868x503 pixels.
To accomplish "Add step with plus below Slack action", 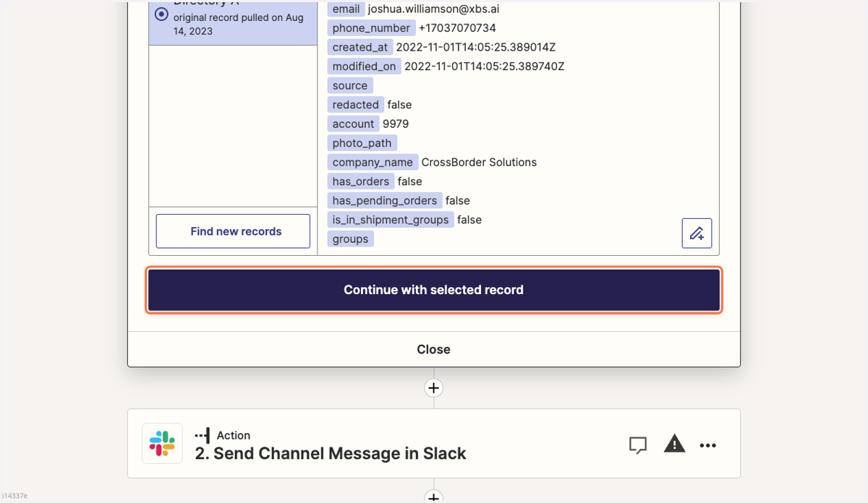I will [433, 497].
